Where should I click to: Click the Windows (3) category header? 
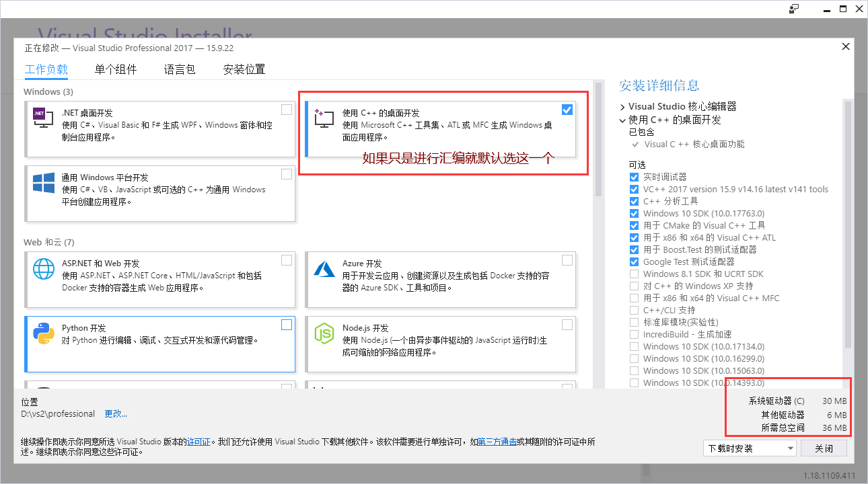(x=48, y=91)
